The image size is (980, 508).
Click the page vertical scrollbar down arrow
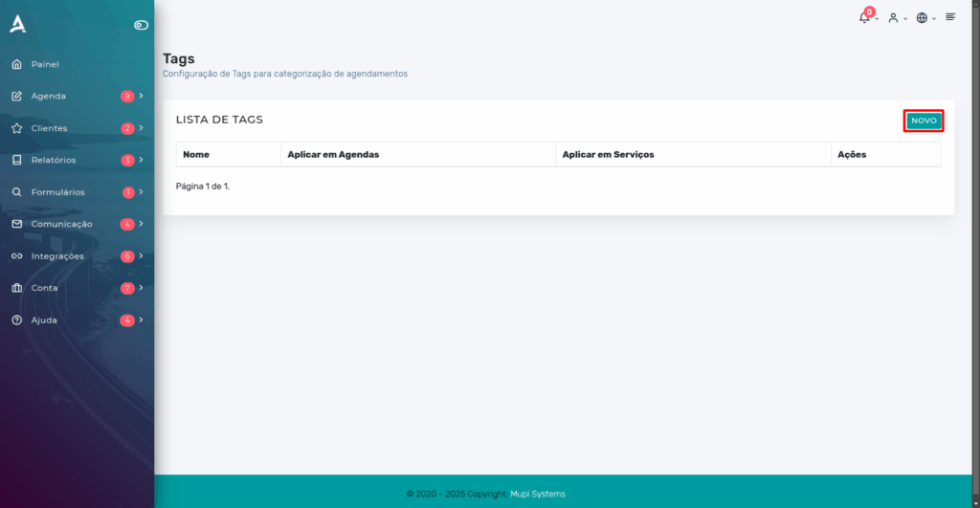coord(975,503)
